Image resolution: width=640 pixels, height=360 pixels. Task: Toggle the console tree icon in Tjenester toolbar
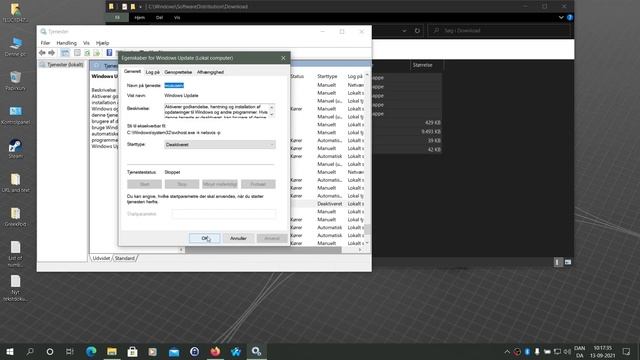click(x=65, y=53)
